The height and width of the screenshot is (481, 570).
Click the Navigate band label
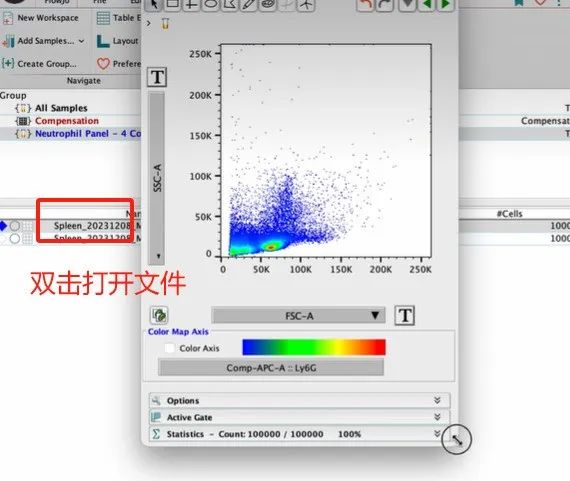(x=84, y=80)
